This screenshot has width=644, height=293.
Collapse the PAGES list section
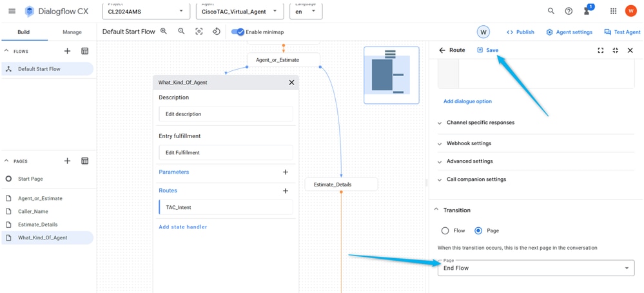pyautogui.click(x=6, y=161)
